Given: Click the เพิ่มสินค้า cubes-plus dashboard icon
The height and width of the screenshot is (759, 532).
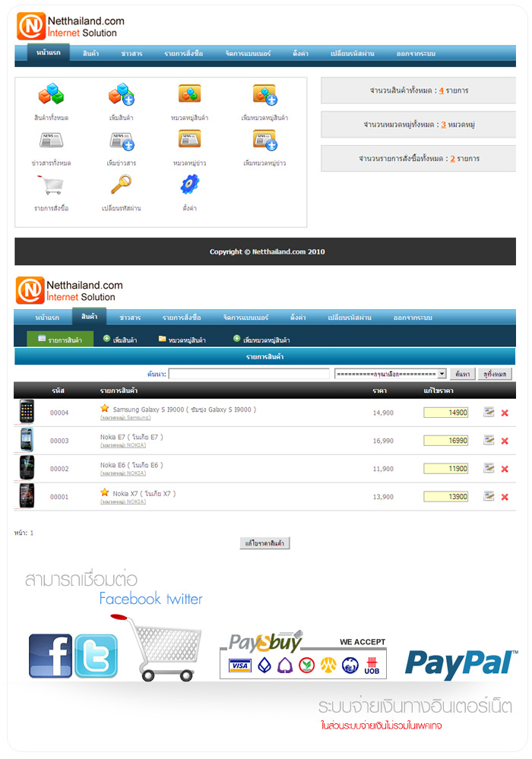Looking at the screenshot, I should point(122,94).
